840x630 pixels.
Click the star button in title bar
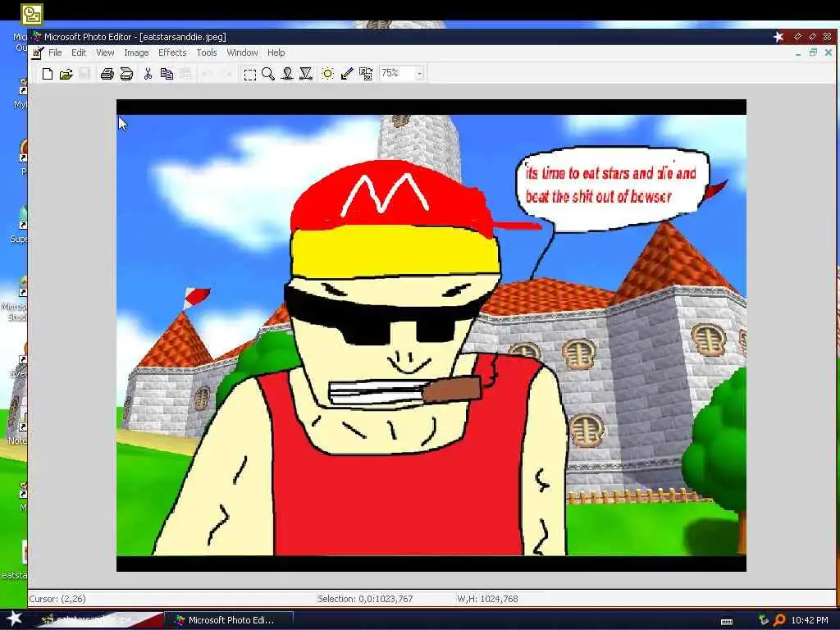[778, 36]
